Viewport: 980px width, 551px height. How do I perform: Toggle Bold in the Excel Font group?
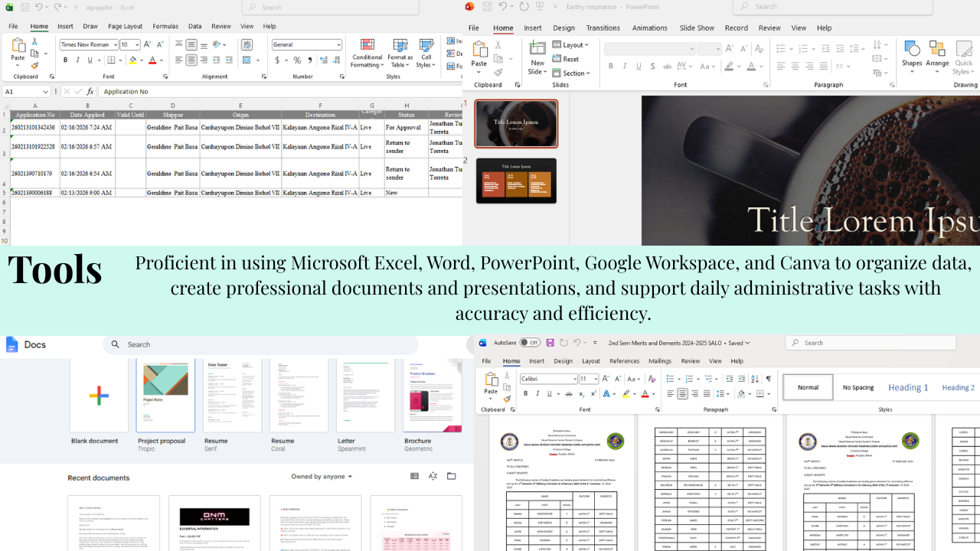point(65,60)
